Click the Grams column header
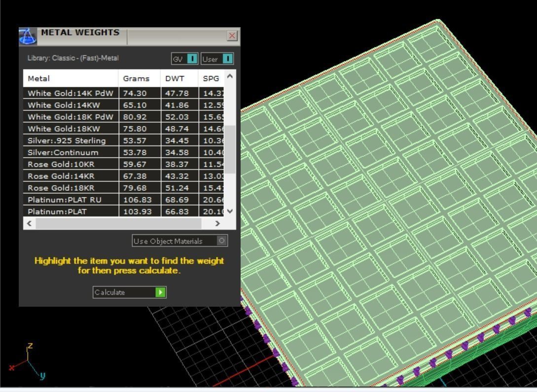 [x=140, y=78]
